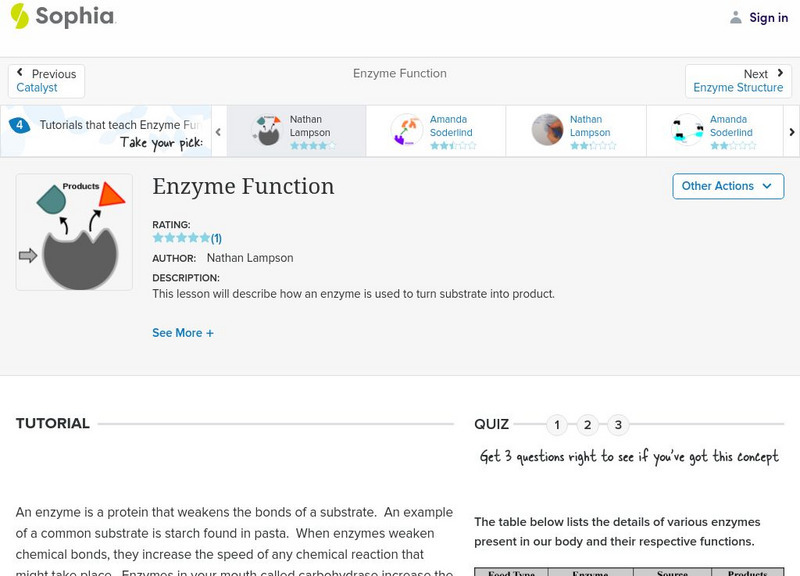Select the first Nathan Lampson tutorial thumbnail
Screen dimensions: 800x576
point(266,130)
